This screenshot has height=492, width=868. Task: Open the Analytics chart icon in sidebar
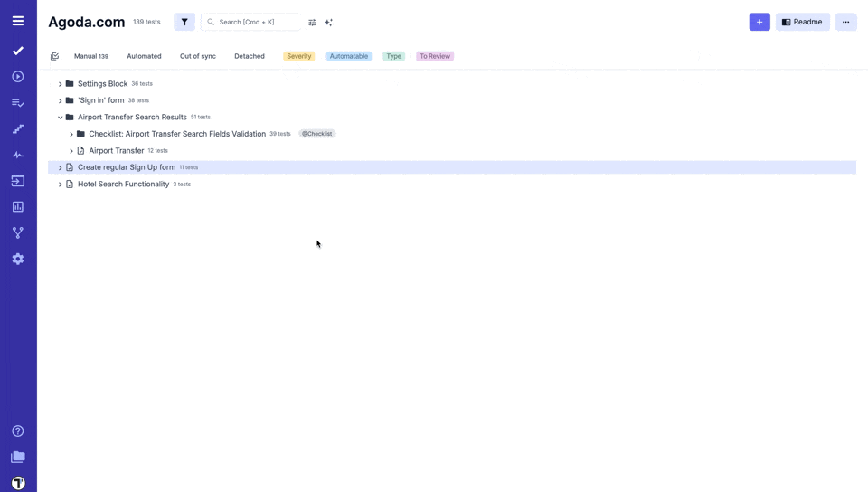(x=18, y=207)
